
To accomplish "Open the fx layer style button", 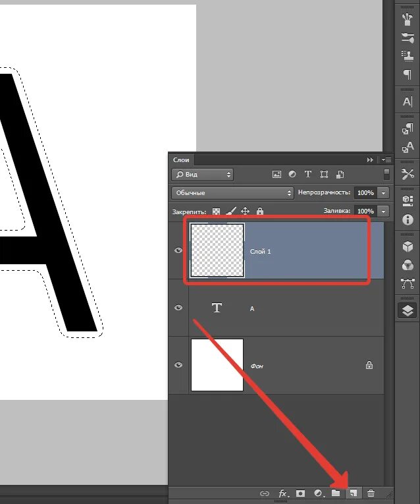I will (283, 493).
